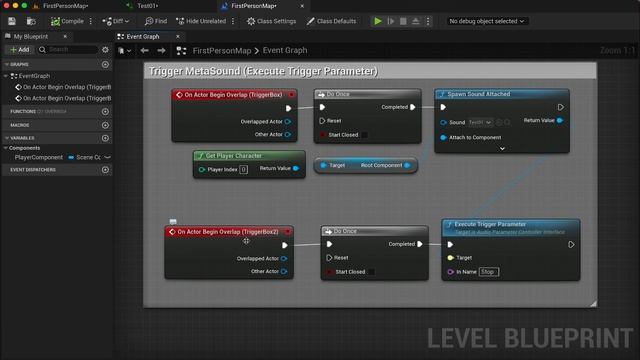The image size is (640, 360).
Task: Click the eject playback icon
Action: (416, 21)
